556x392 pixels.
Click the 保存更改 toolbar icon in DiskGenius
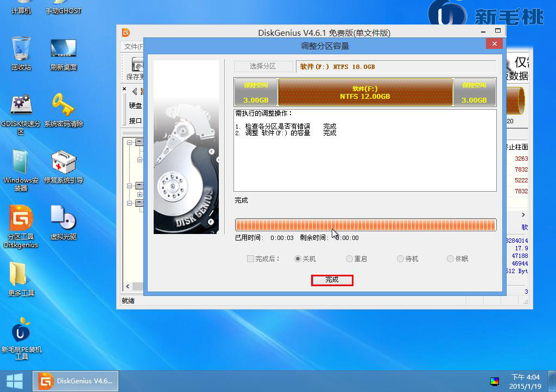click(x=136, y=68)
